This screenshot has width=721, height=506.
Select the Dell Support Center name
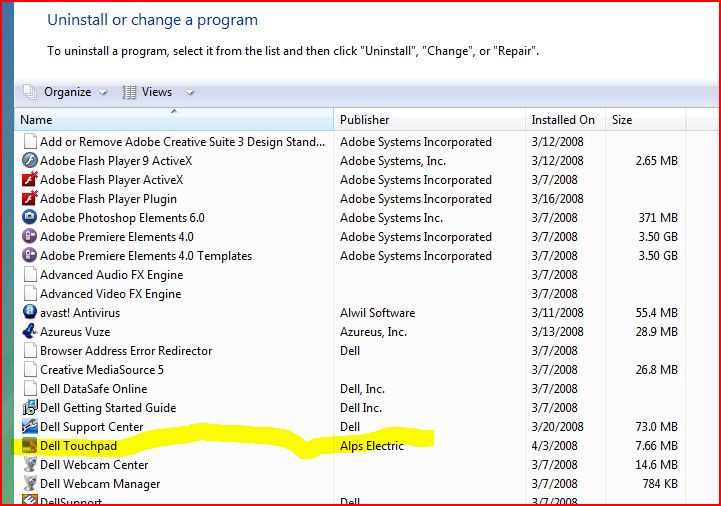(92, 427)
